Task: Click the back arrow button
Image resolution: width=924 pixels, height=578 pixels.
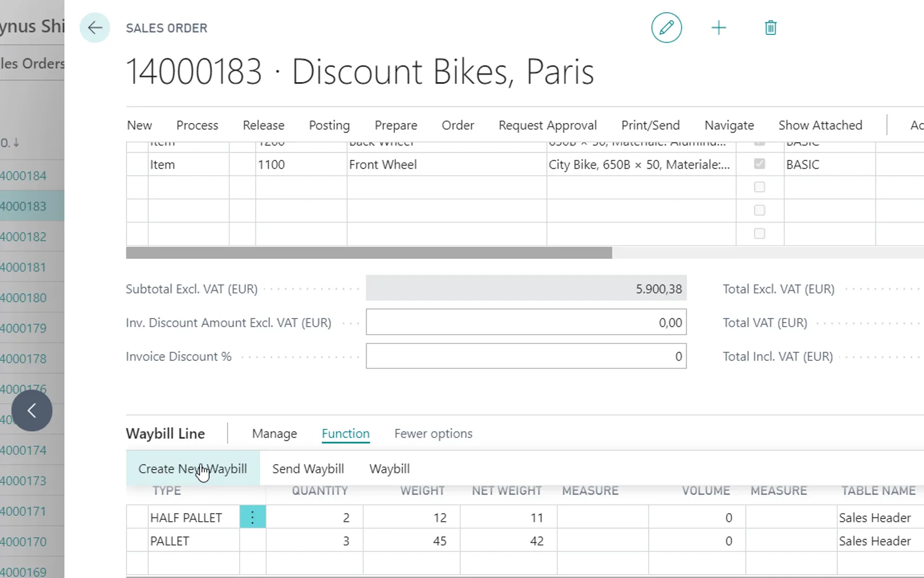Action: (x=95, y=28)
